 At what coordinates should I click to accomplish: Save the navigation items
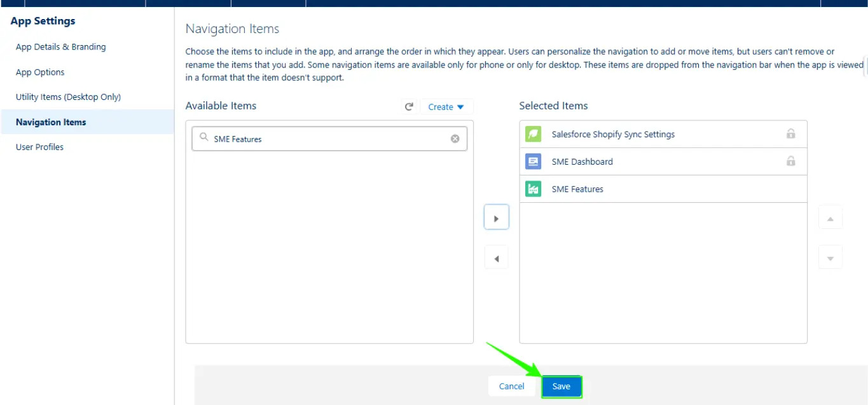[561, 387]
